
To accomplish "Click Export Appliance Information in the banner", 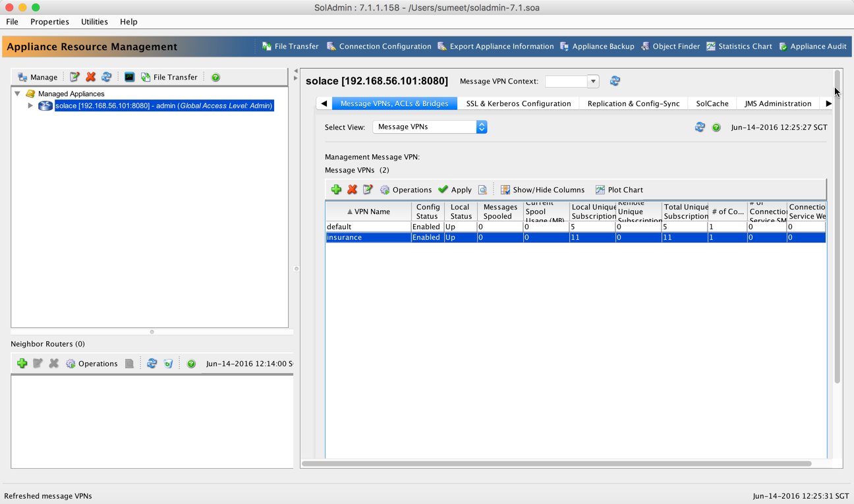I will (x=496, y=46).
